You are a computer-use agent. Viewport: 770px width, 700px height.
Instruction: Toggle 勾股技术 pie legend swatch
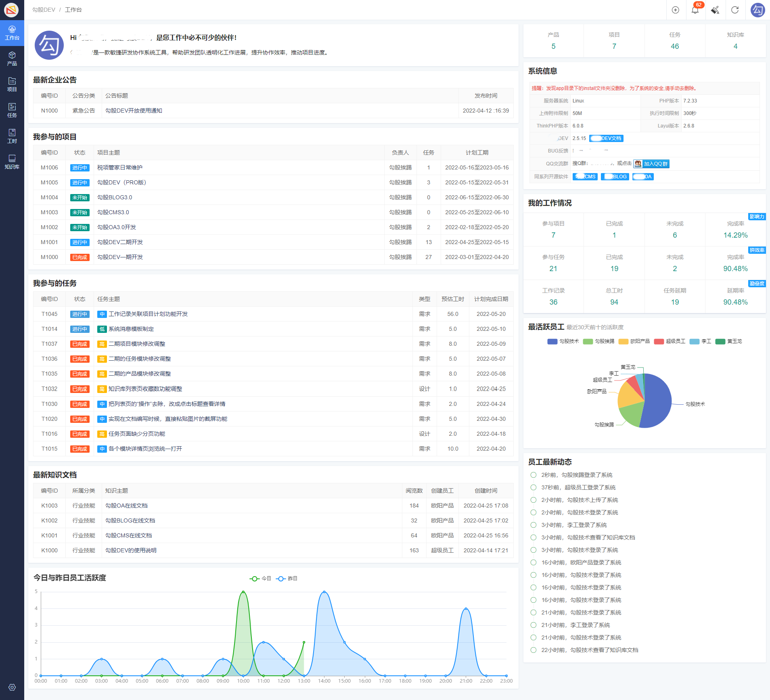[552, 342]
